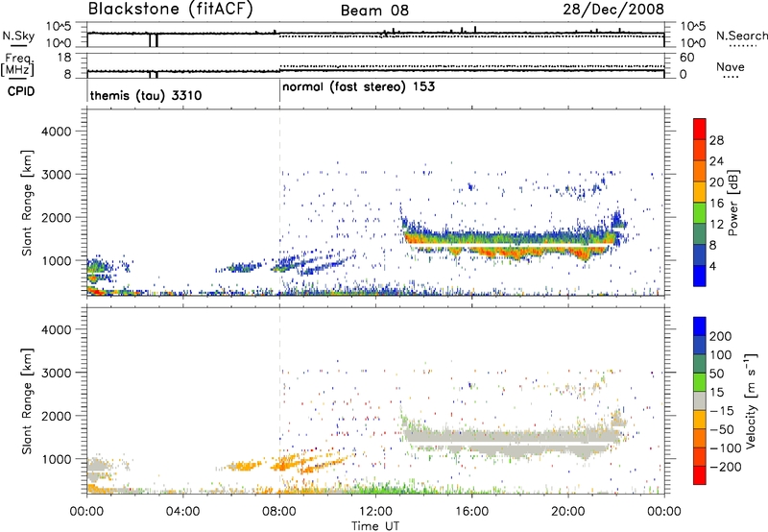Click '4000' tick on power panel axis
Viewport: 768px width, 532px height.
pos(57,132)
